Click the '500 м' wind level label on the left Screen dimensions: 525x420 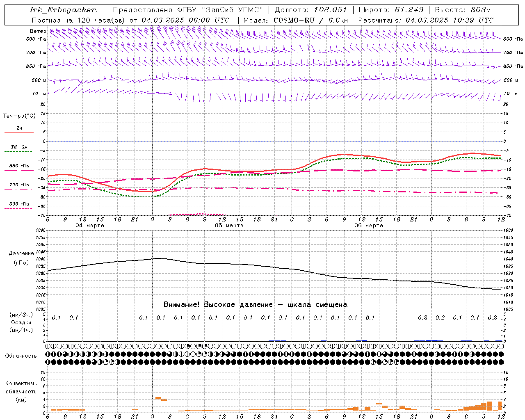[39, 80]
